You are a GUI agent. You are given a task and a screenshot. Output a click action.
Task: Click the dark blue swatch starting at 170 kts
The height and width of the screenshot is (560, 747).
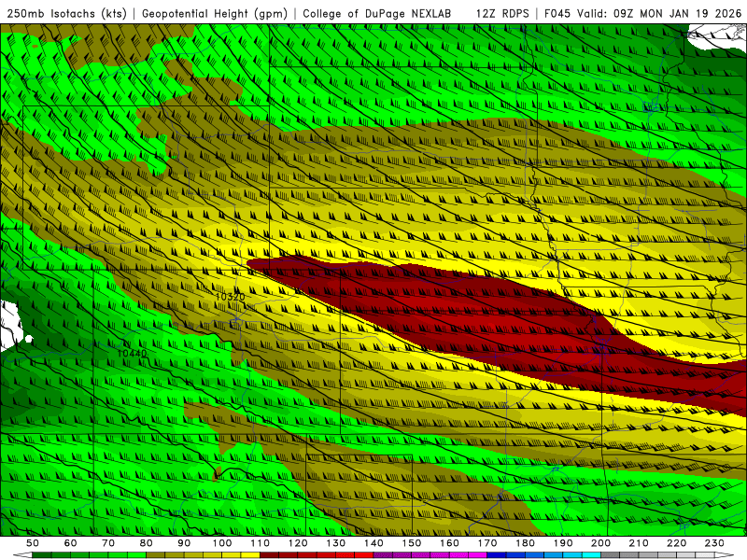click(497, 555)
